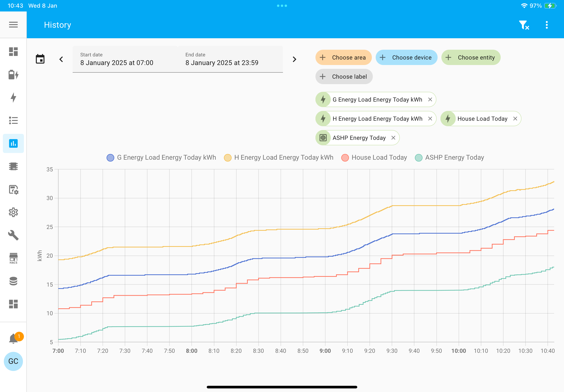Click H Energy Load yellow legend swatch
The image size is (564, 392).
[228, 158]
